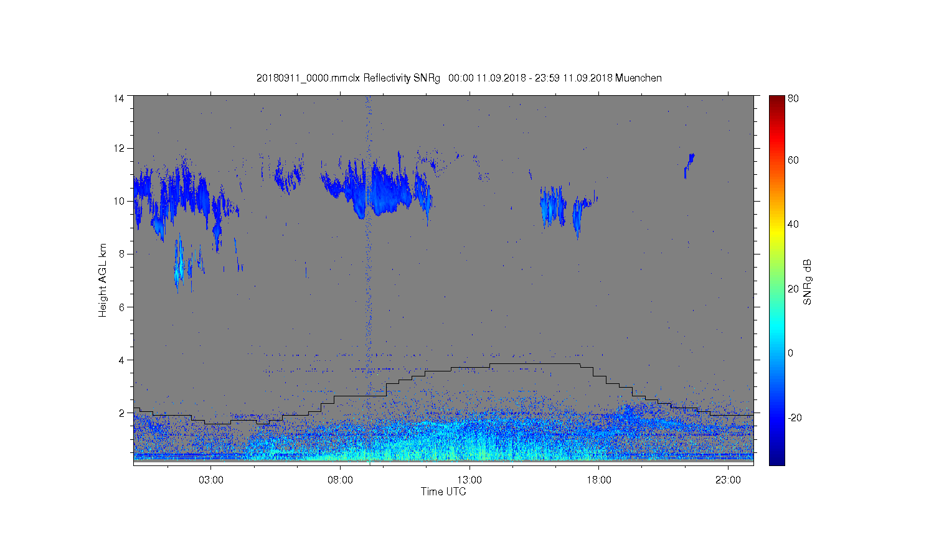This screenshot has height=560, width=934.
Task: Click the colorbar value 80
Action: [x=793, y=98]
